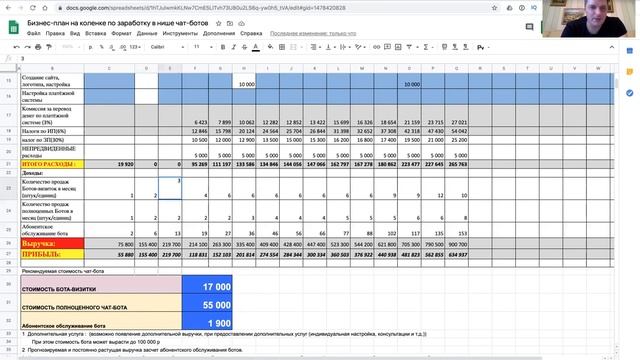Open the zoom level dropdown
Screen dimensions: 640x360
(x=70, y=47)
